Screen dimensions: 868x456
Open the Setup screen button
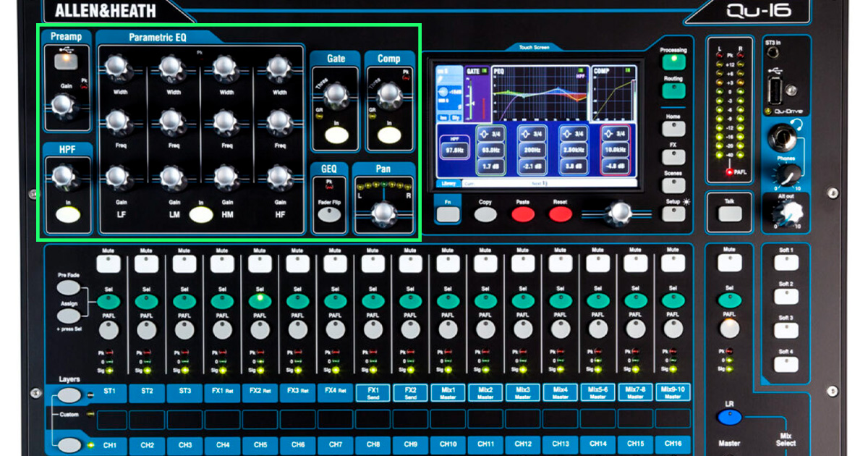(673, 214)
